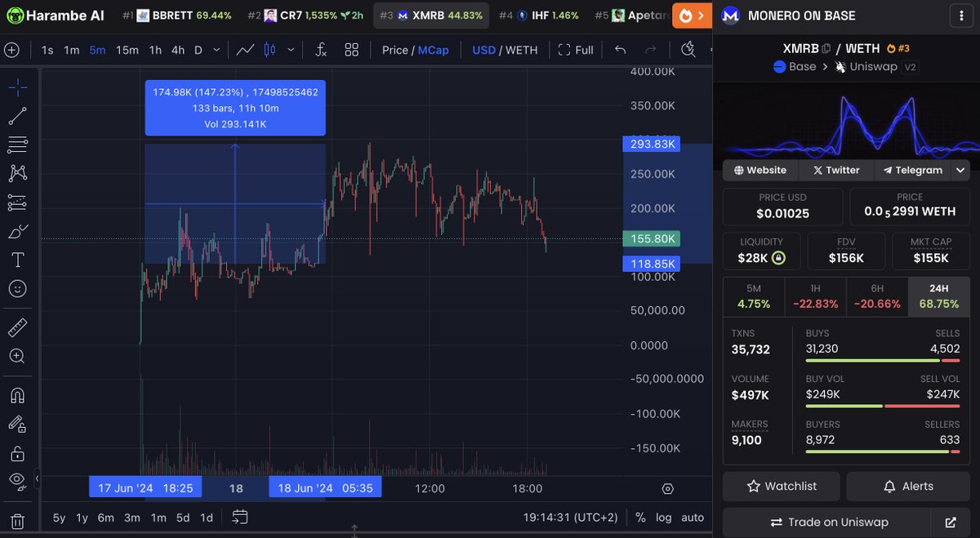This screenshot has height=538, width=980.
Task: Open the BBRETT trending token
Action: (x=176, y=16)
